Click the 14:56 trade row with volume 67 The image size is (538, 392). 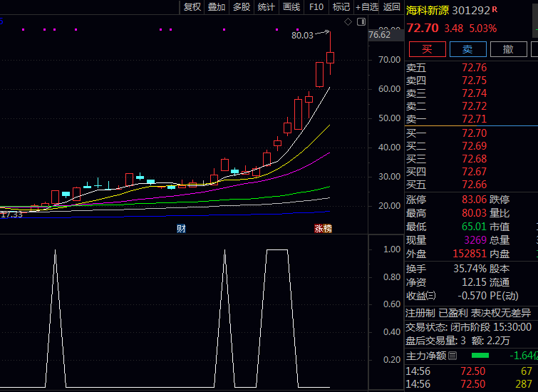(469, 371)
